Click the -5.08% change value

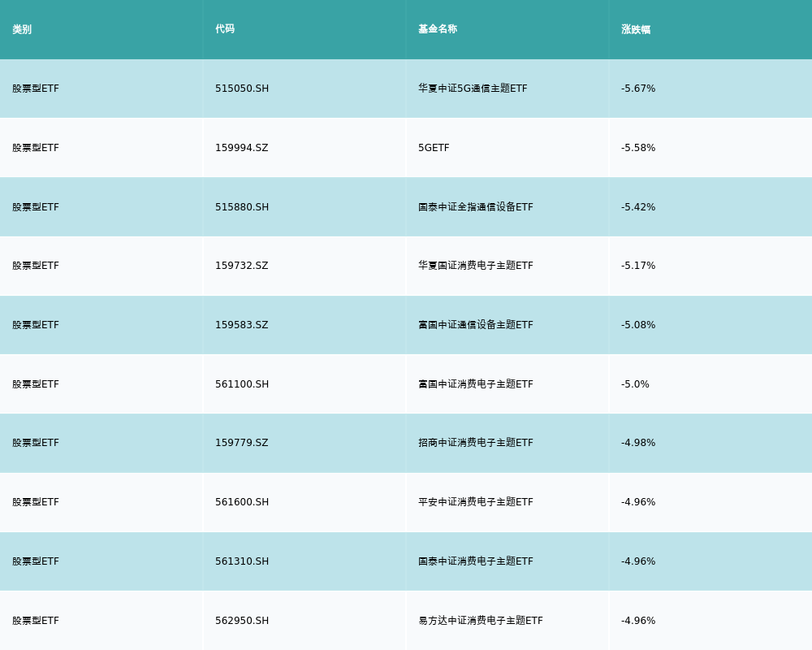tap(638, 325)
